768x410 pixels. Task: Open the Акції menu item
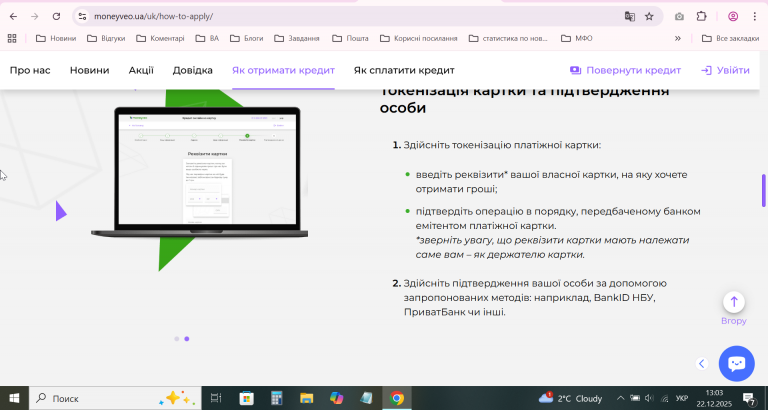[141, 71]
